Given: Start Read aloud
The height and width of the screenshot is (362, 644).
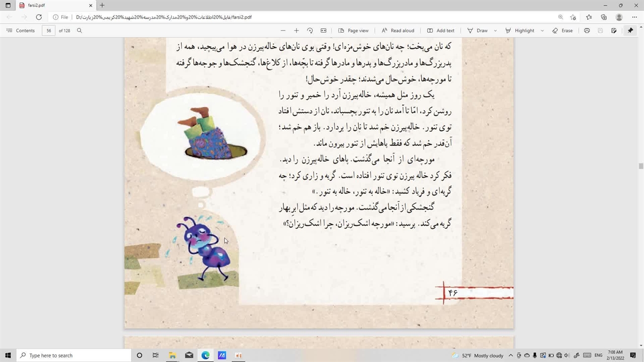Looking at the screenshot, I should (x=397, y=31).
